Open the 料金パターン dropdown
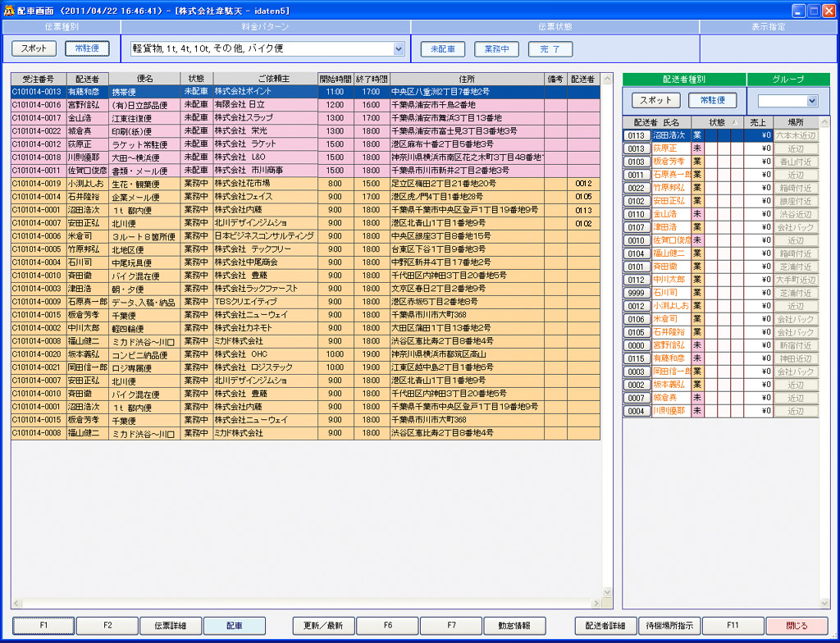 tap(399, 49)
